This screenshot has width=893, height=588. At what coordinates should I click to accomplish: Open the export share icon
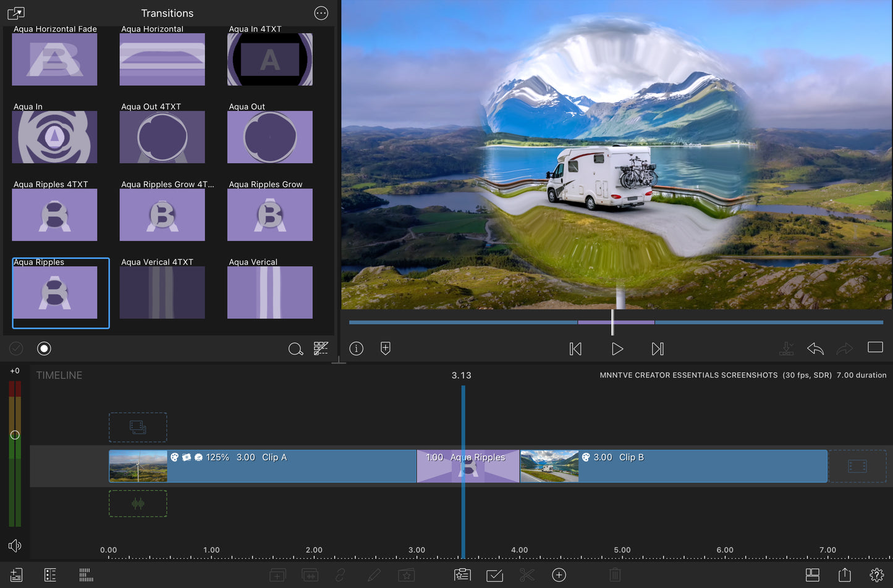tap(845, 575)
